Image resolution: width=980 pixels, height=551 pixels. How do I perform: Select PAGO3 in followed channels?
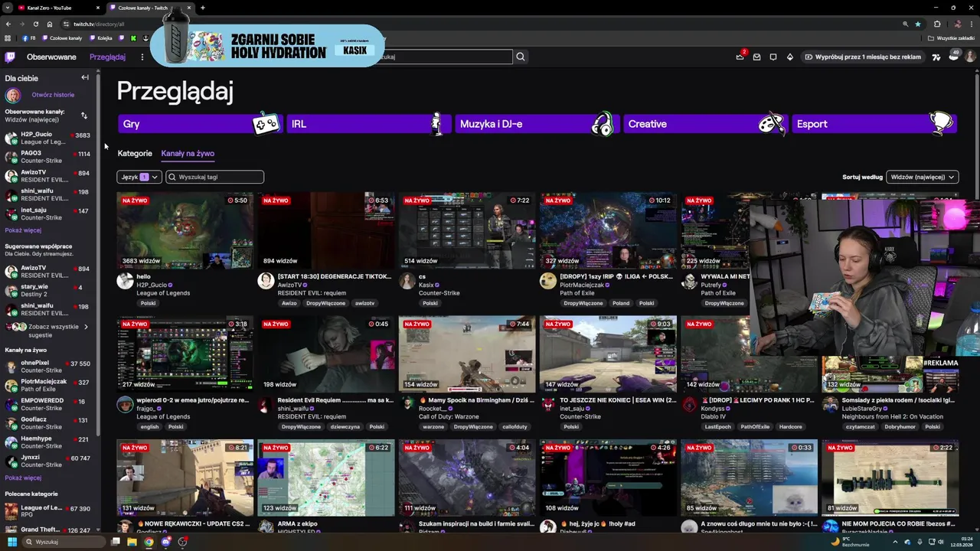[x=48, y=157]
